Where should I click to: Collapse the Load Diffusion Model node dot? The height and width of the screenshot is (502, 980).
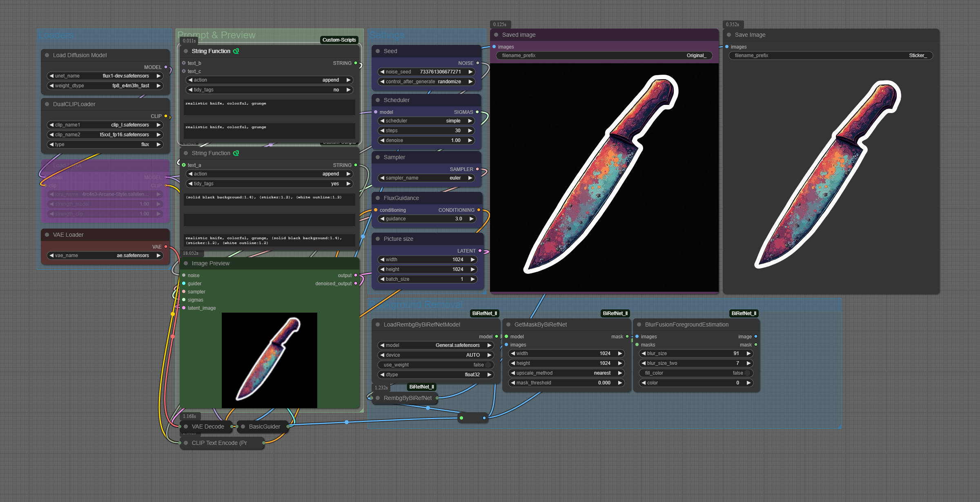click(x=47, y=55)
